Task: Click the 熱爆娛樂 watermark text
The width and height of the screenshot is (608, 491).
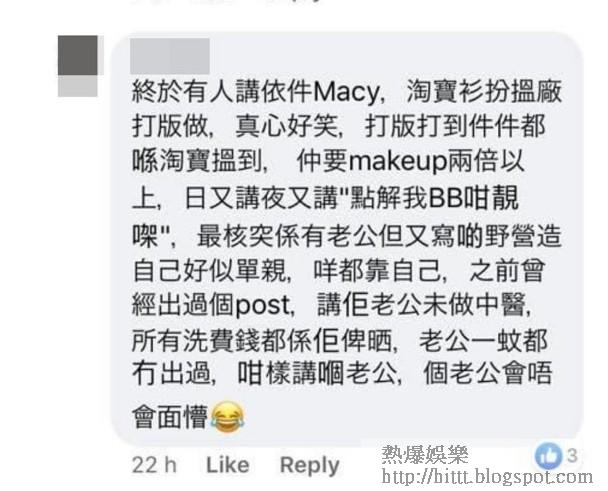Action: pos(425,455)
